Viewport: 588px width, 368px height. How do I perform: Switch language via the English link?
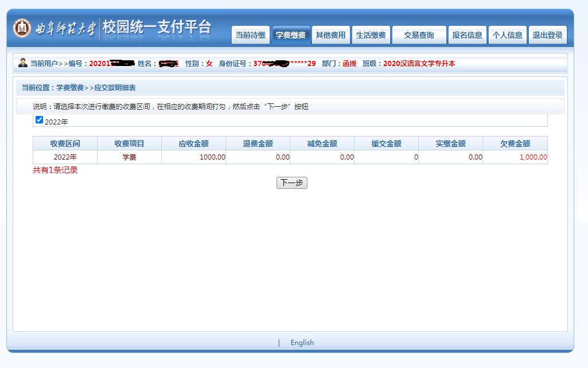302,343
